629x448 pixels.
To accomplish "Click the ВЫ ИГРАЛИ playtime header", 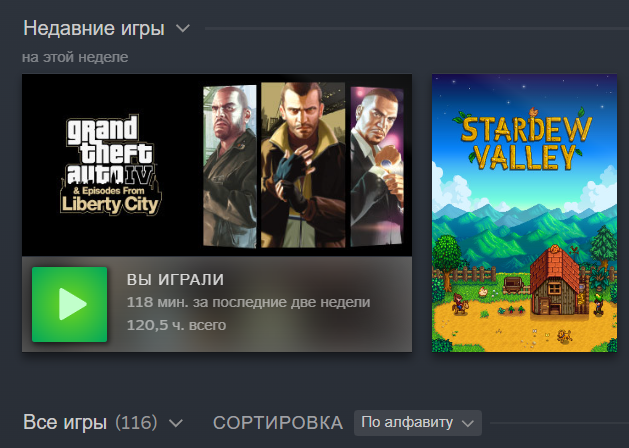I will tap(175, 280).
